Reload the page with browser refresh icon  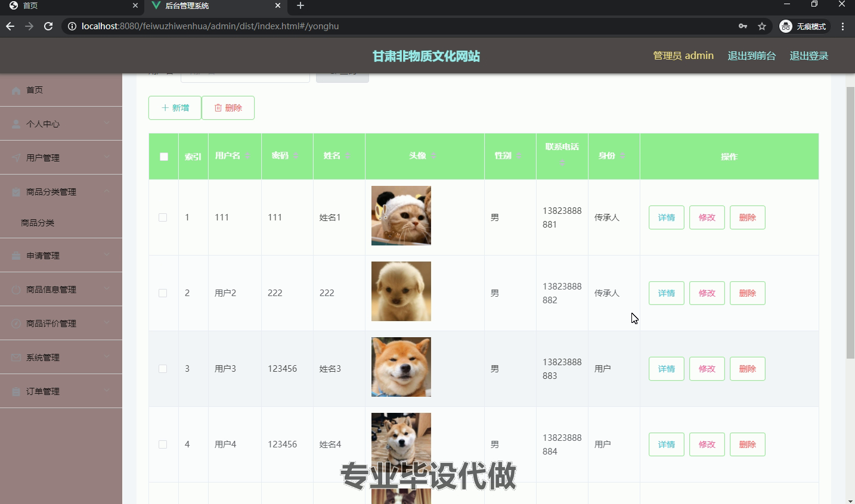48,26
